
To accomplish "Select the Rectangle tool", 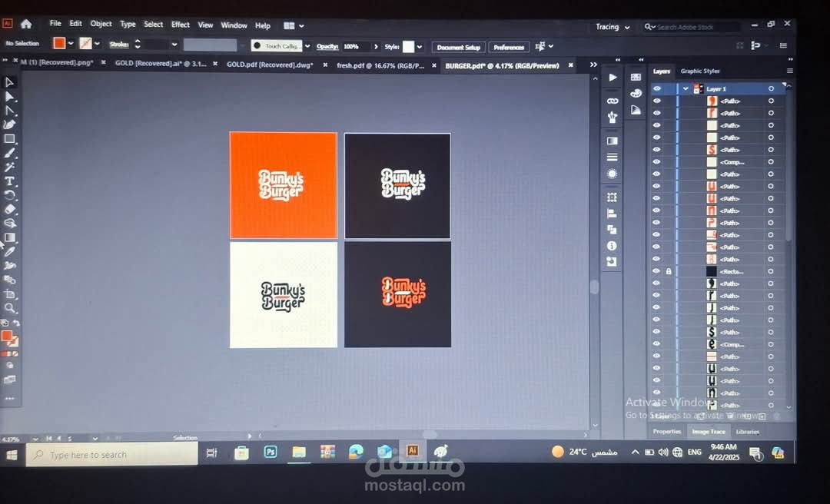I will (9, 139).
